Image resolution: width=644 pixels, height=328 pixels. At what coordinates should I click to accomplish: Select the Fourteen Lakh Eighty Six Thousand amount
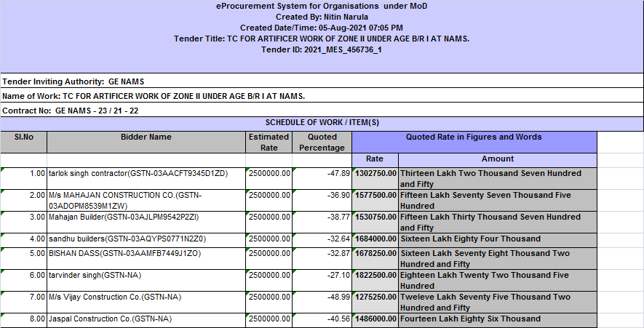(x=498, y=320)
